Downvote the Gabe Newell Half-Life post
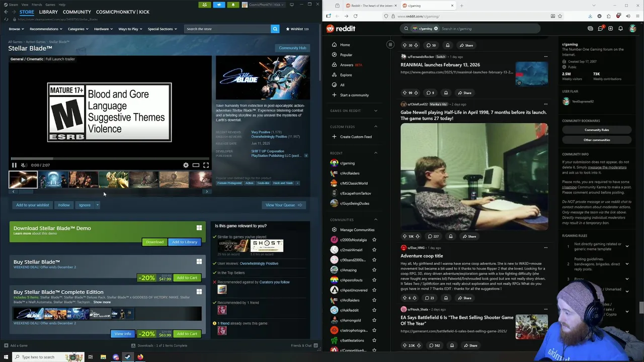This screenshot has width=644, height=362. click(x=418, y=236)
